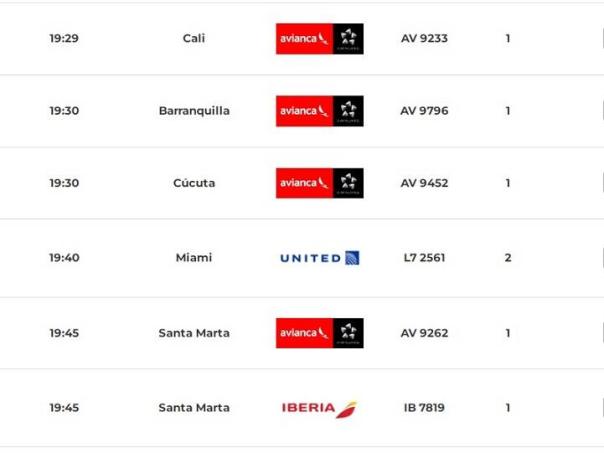This screenshot has width=604, height=453.
Task: Select the 19:40 departure time
Action: (64, 258)
